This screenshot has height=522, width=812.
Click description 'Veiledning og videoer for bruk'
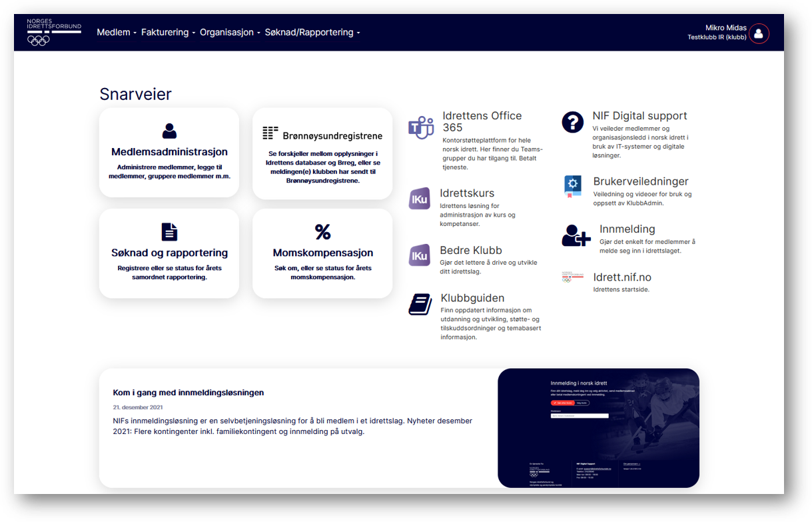pos(642,199)
